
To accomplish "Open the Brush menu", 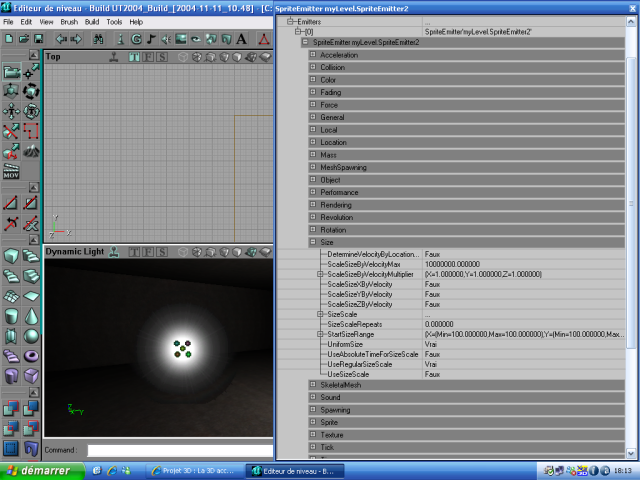I will (69, 21).
